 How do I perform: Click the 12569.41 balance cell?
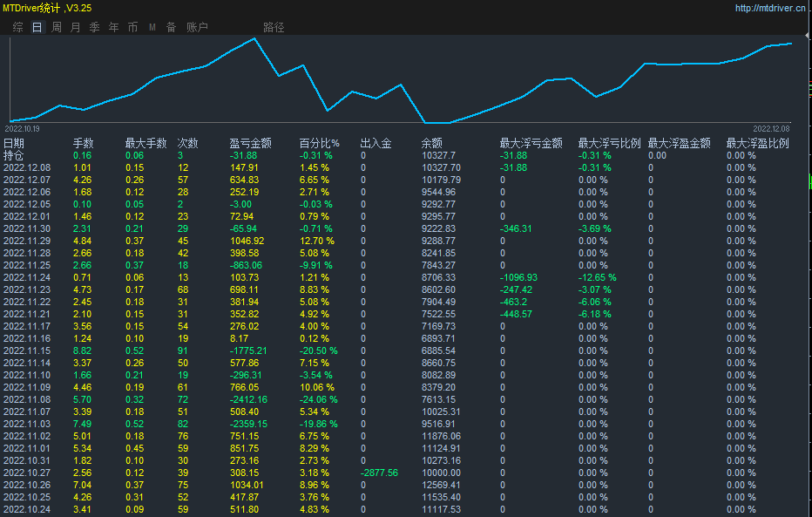point(441,485)
